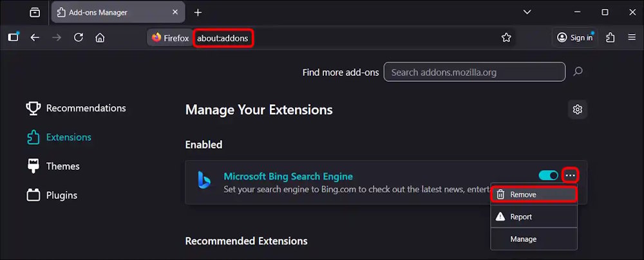Choose Report in the extension menu
Viewport: 644px width, 260px height.
click(x=533, y=217)
